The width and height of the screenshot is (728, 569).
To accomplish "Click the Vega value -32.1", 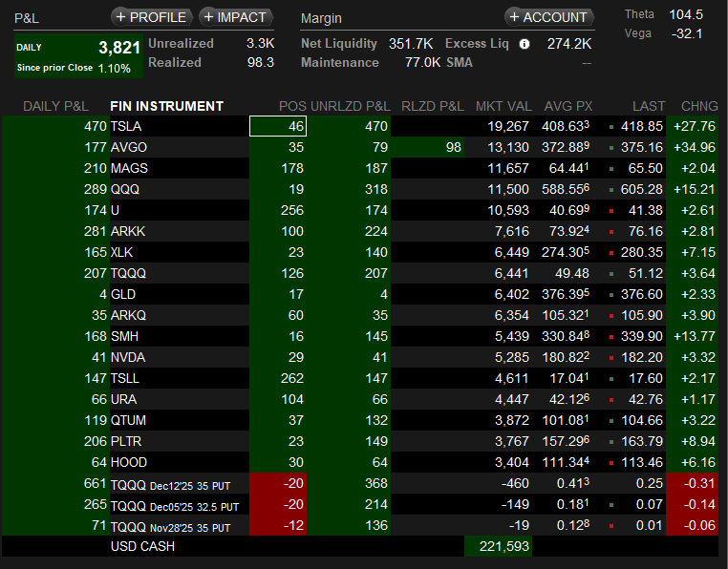I will tap(687, 33).
